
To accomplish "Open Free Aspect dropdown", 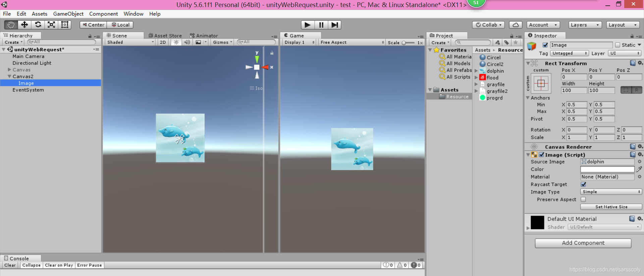I will [352, 42].
